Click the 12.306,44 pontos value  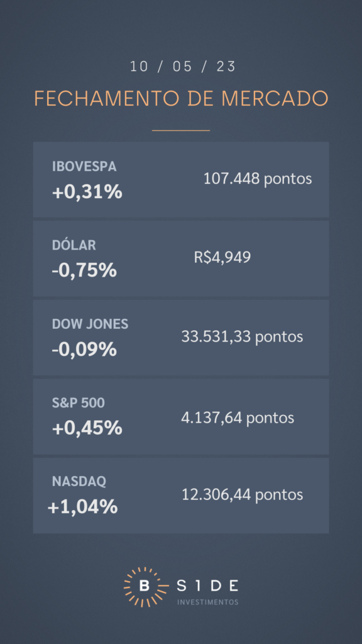tap(242, 494)
